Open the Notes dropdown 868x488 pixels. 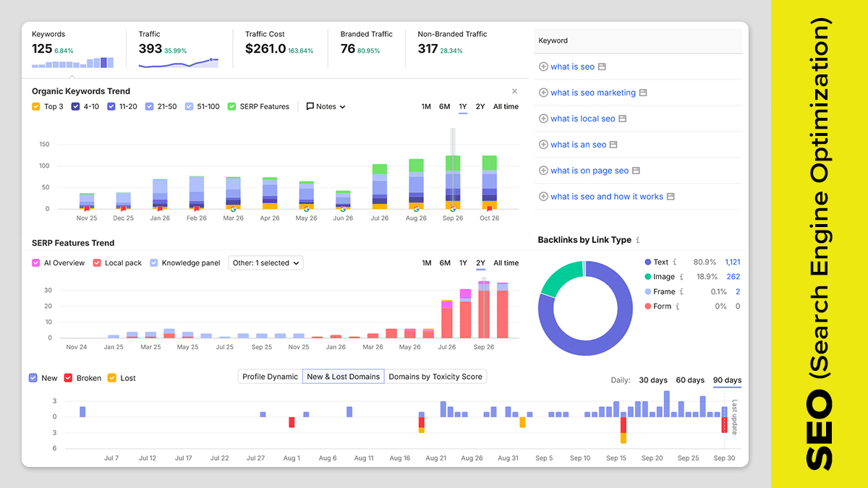point(325,106)
